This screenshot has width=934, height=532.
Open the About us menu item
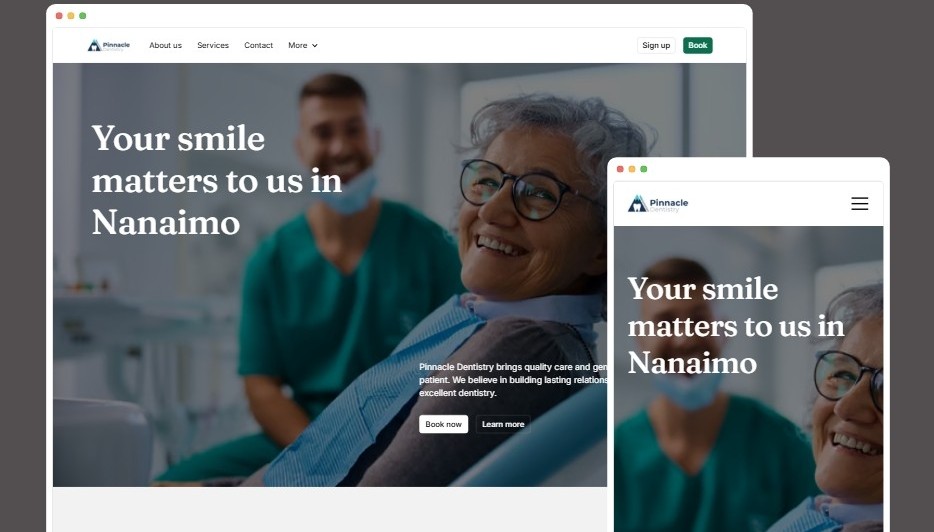point(166,45)
